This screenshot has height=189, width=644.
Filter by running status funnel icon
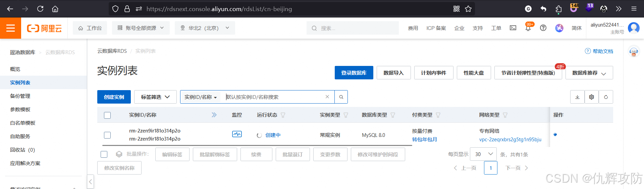coord(283,115)
